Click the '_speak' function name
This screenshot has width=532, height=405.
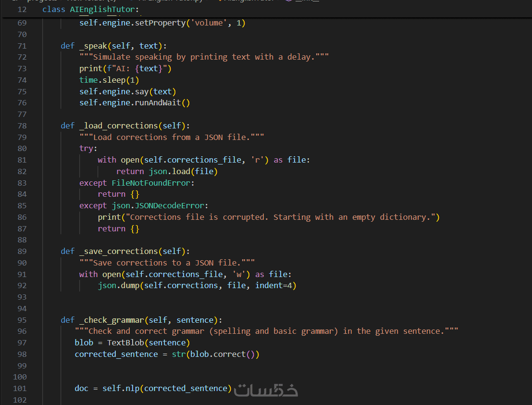93,46
